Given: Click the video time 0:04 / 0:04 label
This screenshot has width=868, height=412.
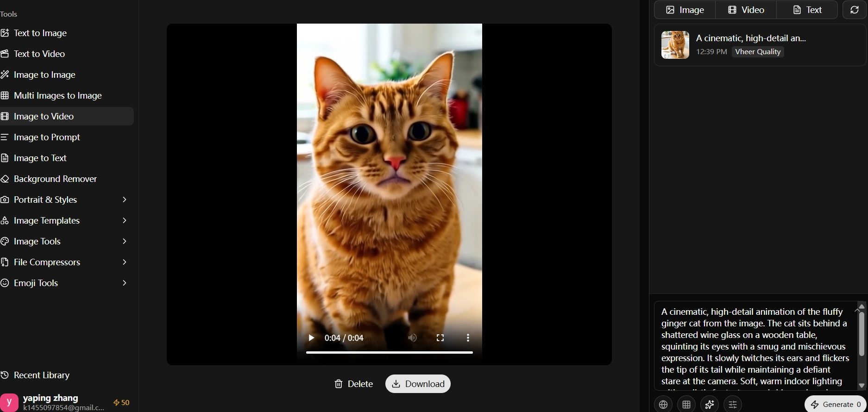Looking at the screenshot, I should point(344,338).
